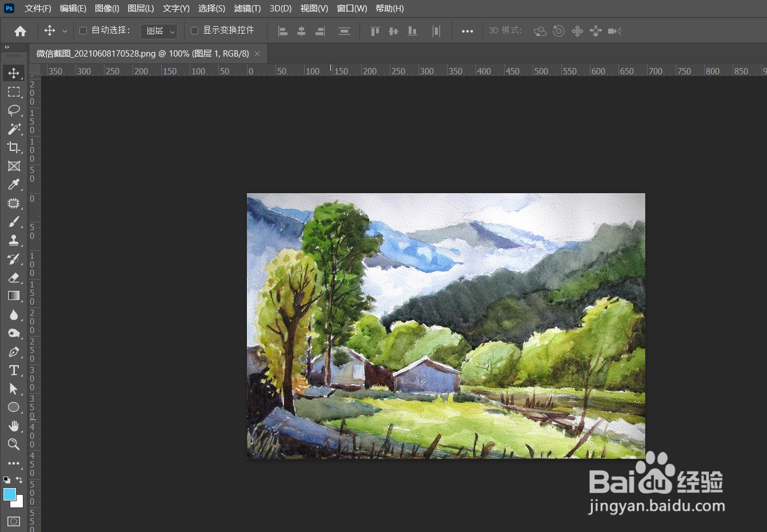Select the Frame tool

coord(14,166)
